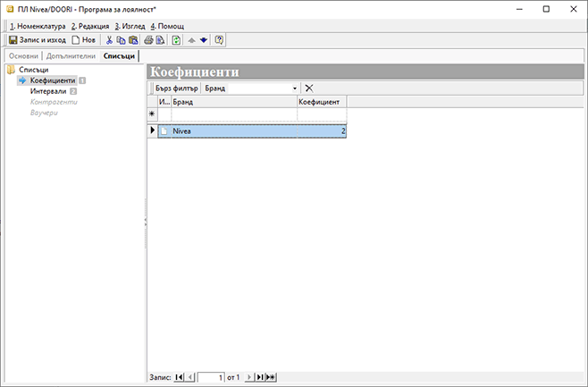Click the Запис и изход save button

(x=37, y=39)
